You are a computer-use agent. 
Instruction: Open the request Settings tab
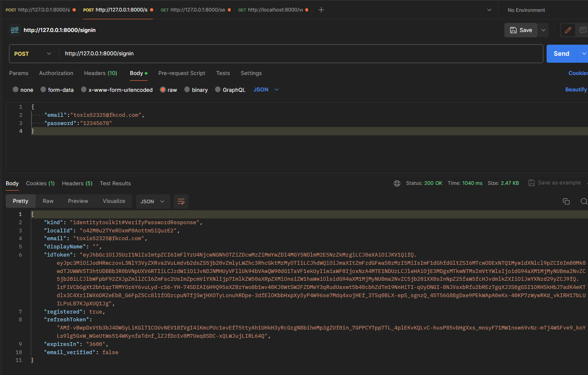pos(251,73)
